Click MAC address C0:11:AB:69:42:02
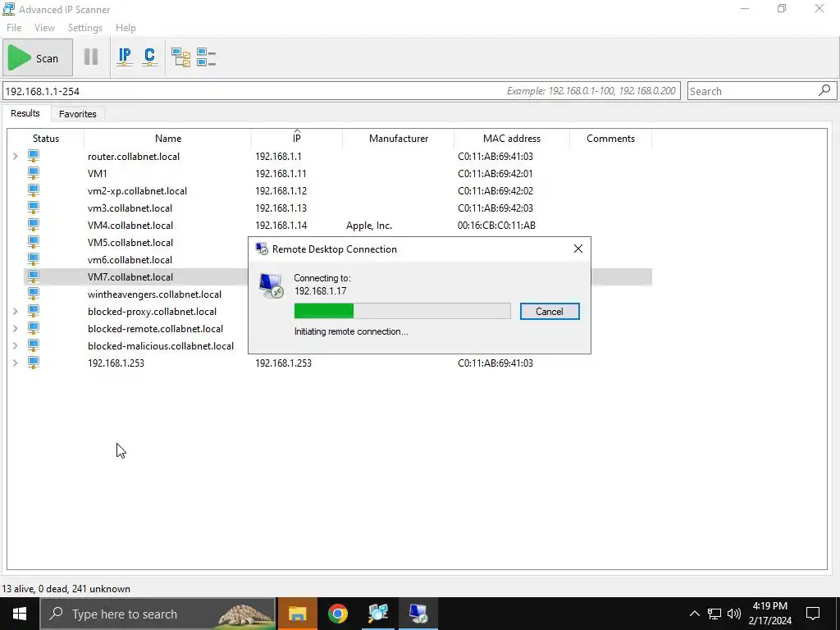 point(495,190)
